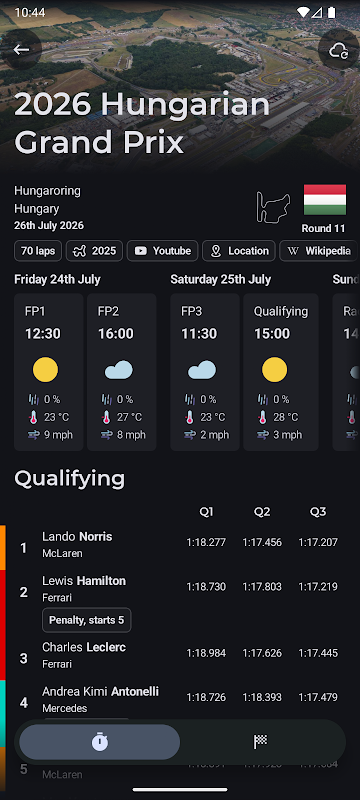Open the Youtube link chip

(162, 251)
